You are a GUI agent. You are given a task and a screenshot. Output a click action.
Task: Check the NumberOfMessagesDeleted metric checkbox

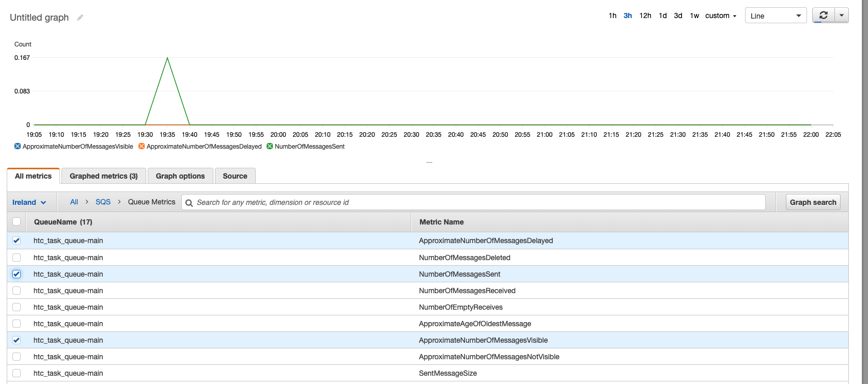point(17,258)
